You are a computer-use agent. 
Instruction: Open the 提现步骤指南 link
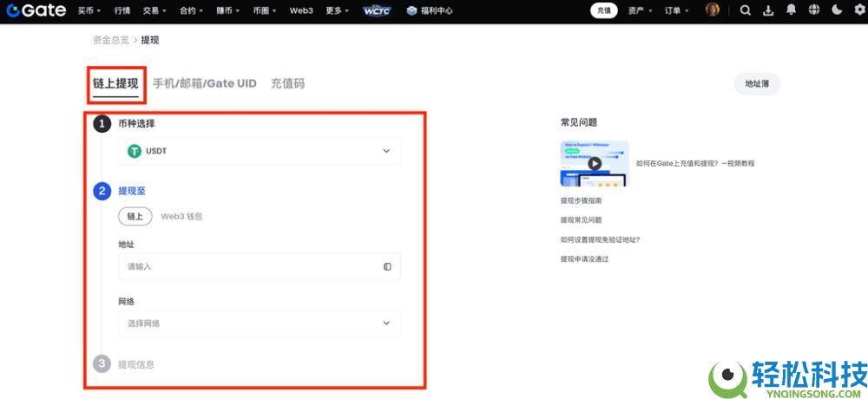click(x=581, y=201)
